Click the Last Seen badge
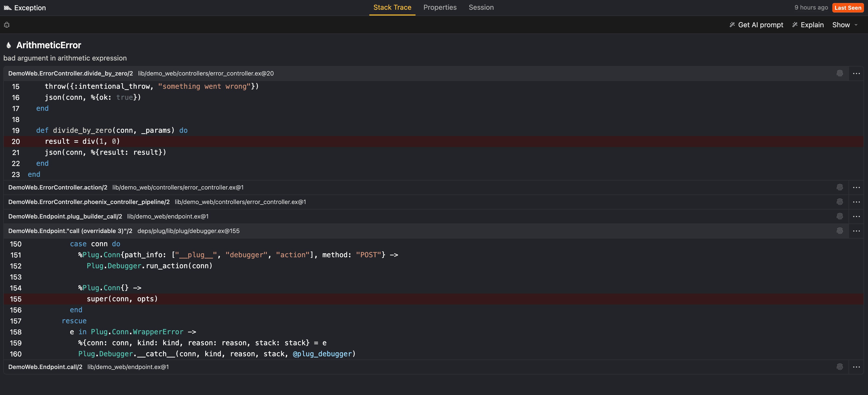 pos(848,8)
